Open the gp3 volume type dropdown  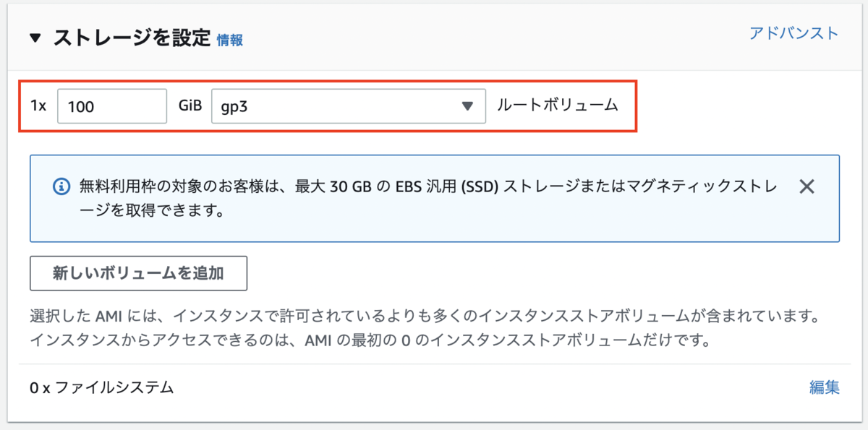click(349, 106)
